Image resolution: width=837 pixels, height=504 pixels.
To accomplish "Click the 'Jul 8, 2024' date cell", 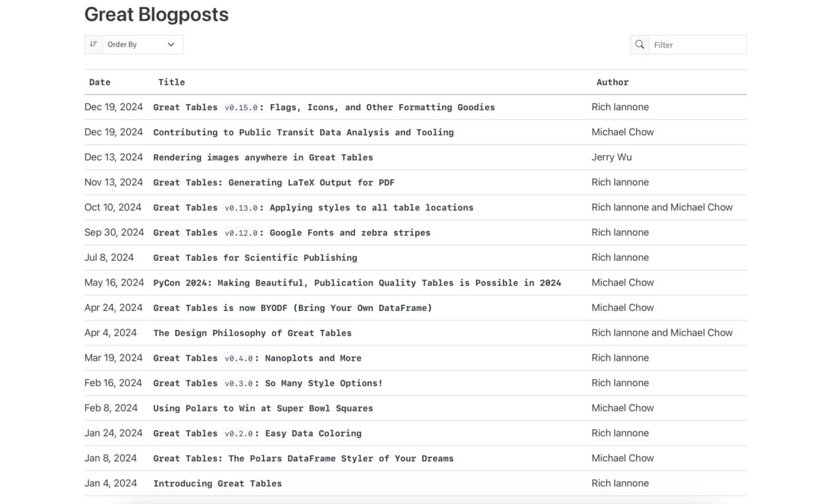I will pyautogui.click(x=109, y=257).
